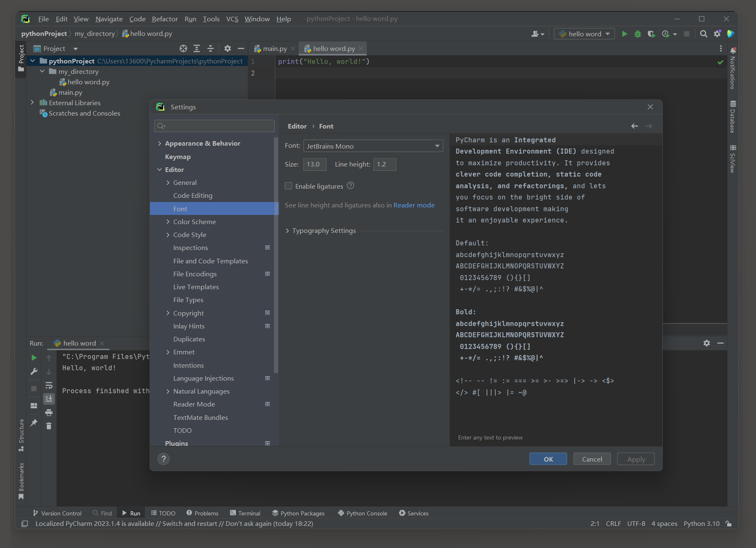Rerun hello word in Run panel
This screenshot has width=756, height=548.
coord(34,358)
